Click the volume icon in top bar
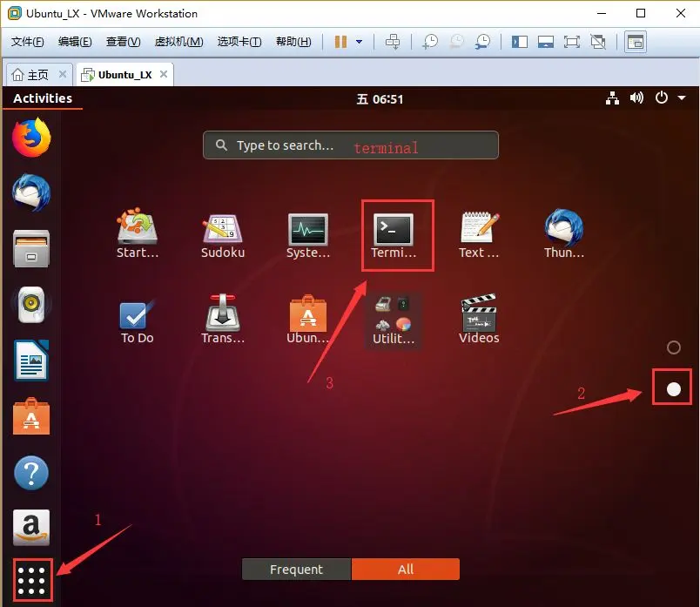The height and width of the screenshot is (607, 700). point(636,98)
